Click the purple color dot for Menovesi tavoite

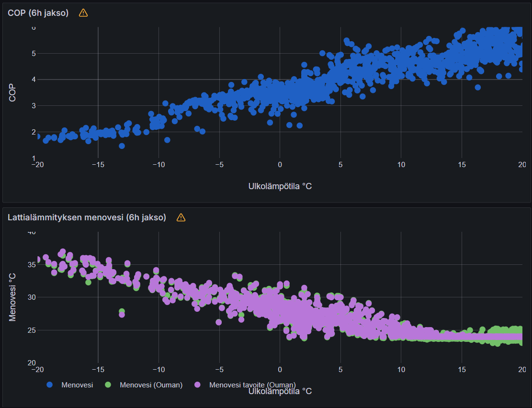198,385
